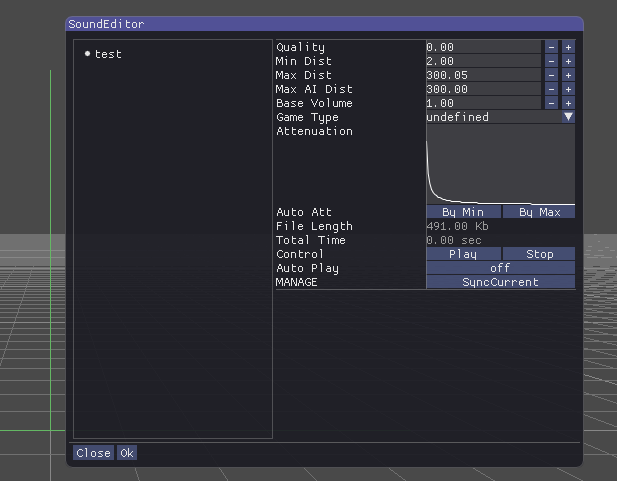Decrease Base Volume with minus

coord(551,103)
